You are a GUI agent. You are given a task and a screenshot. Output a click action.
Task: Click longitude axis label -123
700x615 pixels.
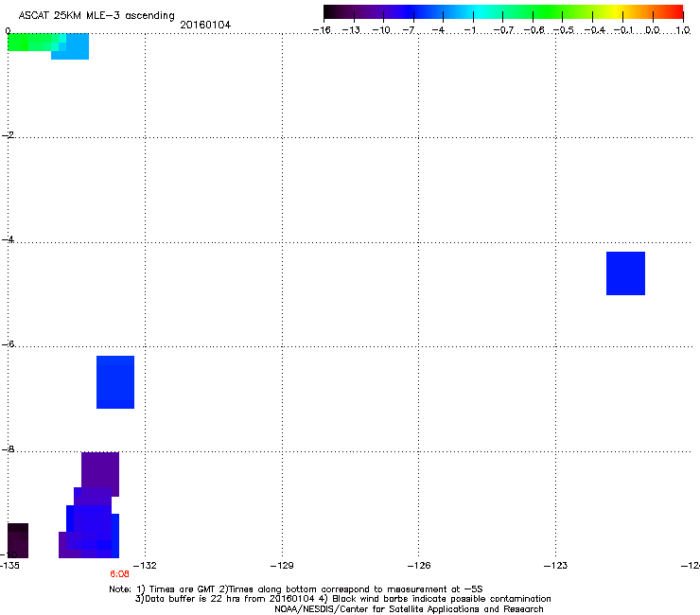556,566
